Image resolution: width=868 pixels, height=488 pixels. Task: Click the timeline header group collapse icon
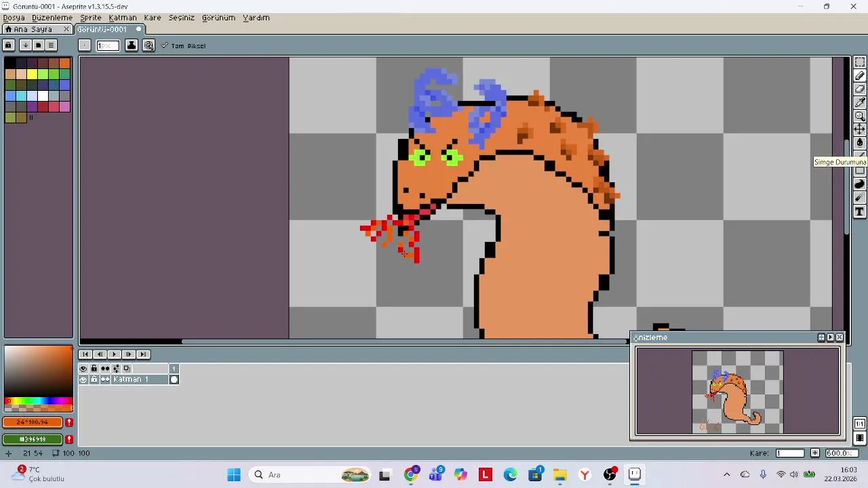pyautogui.click(x=116, y=369)
